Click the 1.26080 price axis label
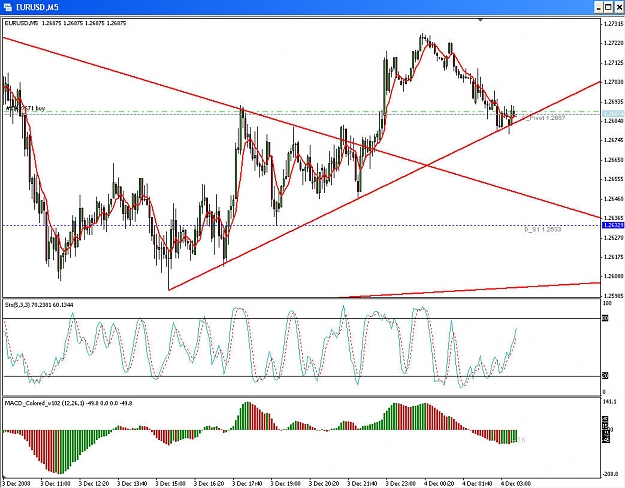The image size is (625, 488). click(x=613, y=276)
